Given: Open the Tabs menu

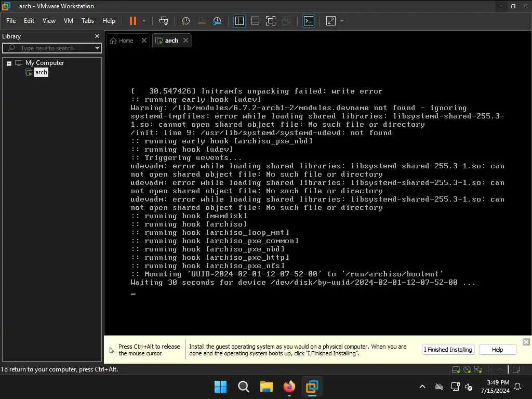Looking at the screenshot, I should [87, 21].
